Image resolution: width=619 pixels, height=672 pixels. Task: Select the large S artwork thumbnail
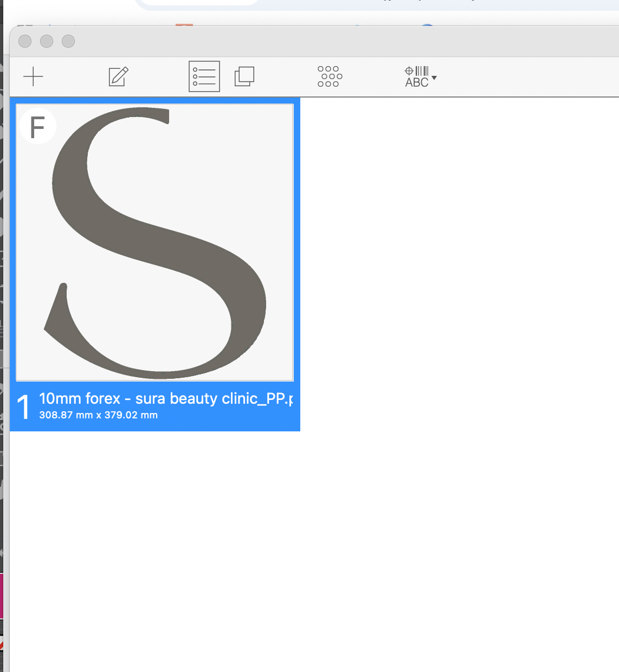(155, 242)
